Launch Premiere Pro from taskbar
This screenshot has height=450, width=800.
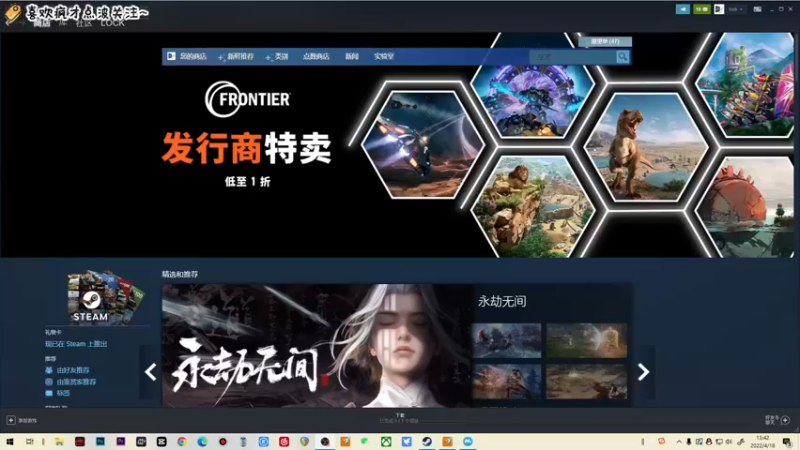click(x=120, y=441)
